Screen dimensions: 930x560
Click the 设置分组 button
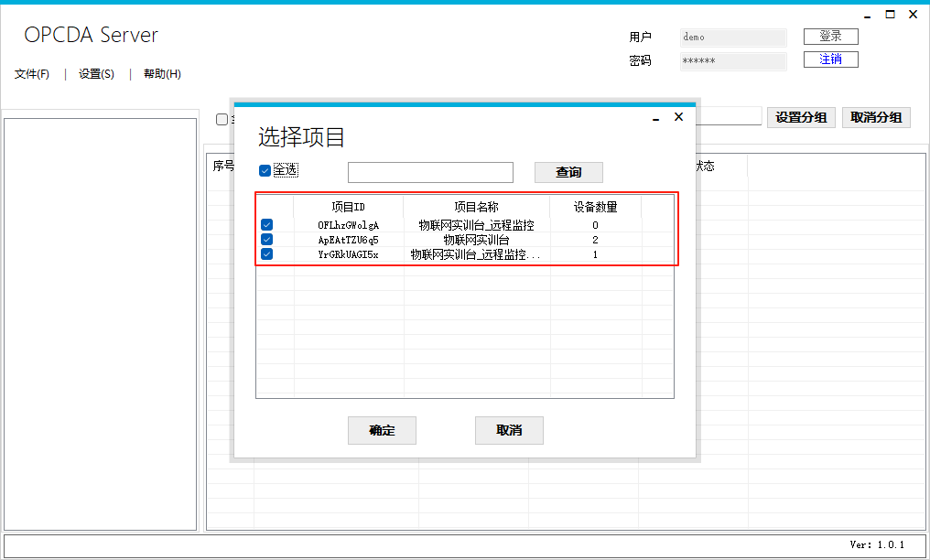801,117
